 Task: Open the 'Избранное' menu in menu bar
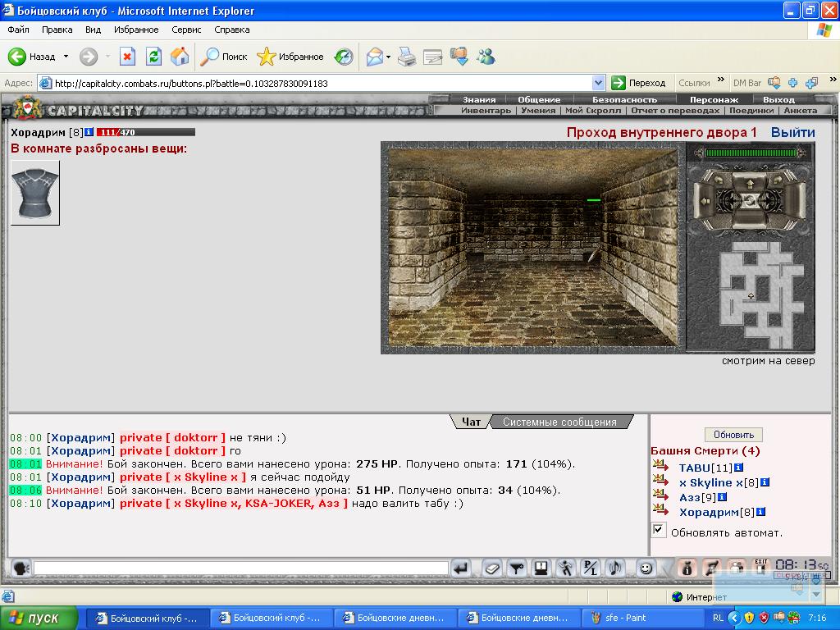136,30
